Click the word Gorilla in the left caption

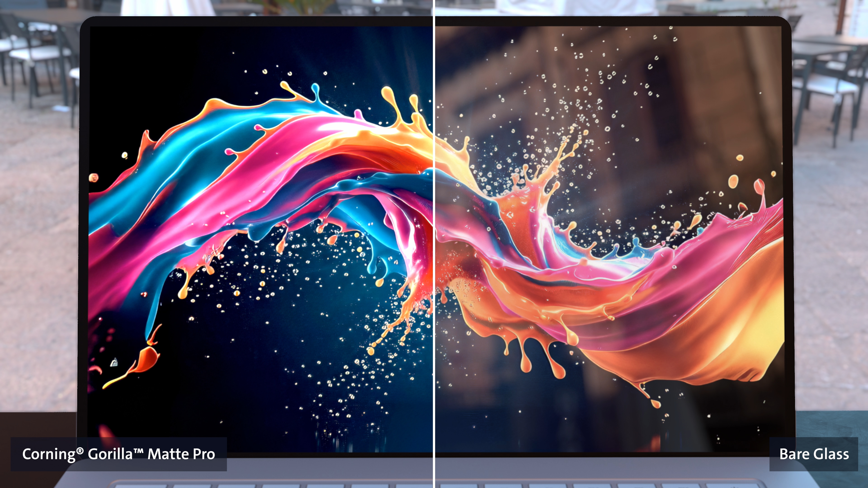[110, 454]
